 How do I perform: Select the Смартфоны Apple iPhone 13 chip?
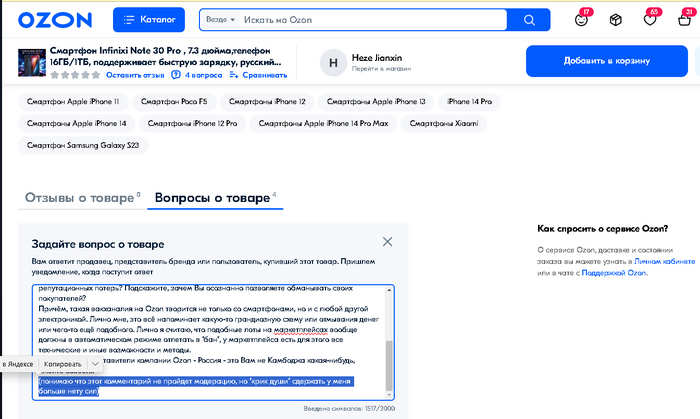(376, 102)
